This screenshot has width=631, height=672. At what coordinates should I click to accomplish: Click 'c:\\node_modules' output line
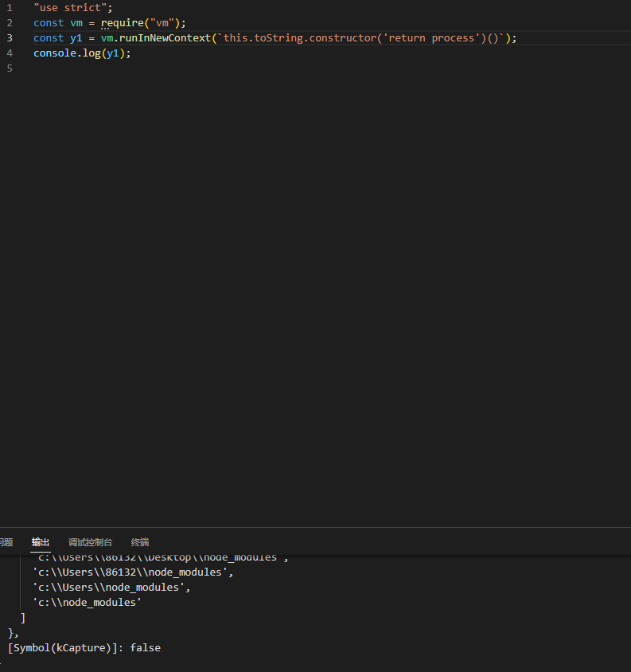87,602
